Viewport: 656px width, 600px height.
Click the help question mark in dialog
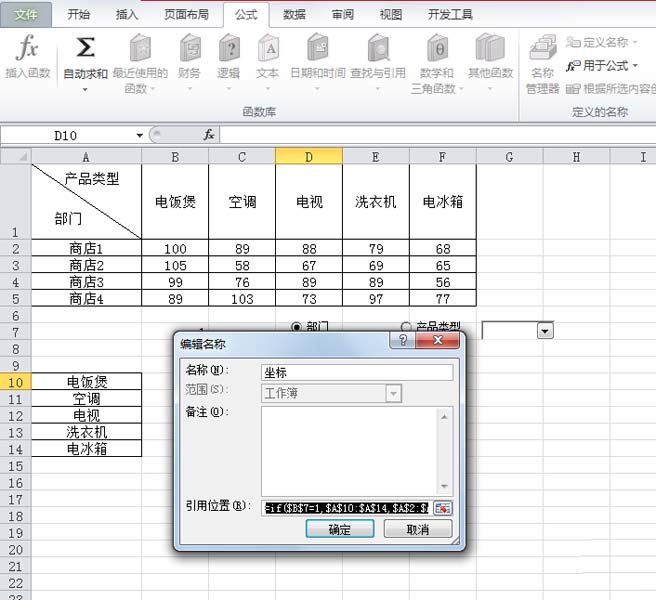tap(402, 340)
